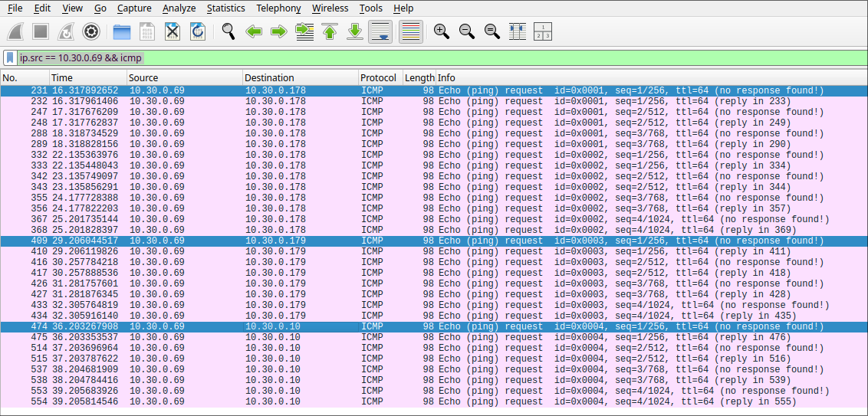
Task: Click the pane layout icon
Action: (543, 31)
